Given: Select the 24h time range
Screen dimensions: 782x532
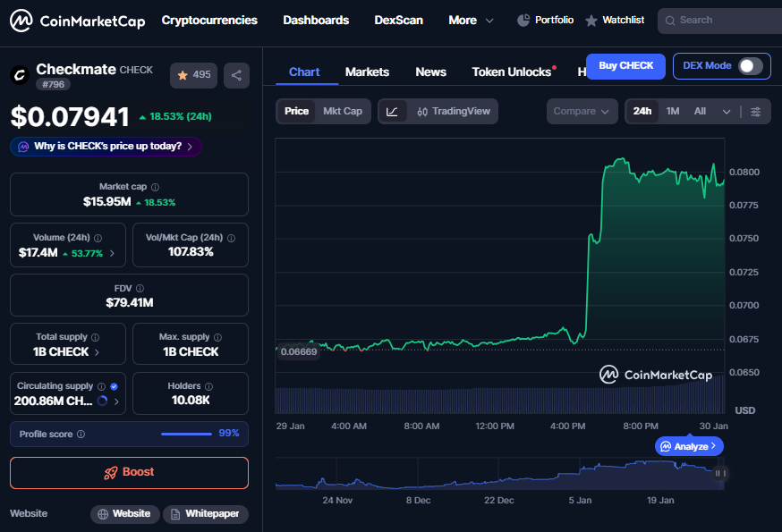Looking at the screenshot, I should (x=642, y=111).
